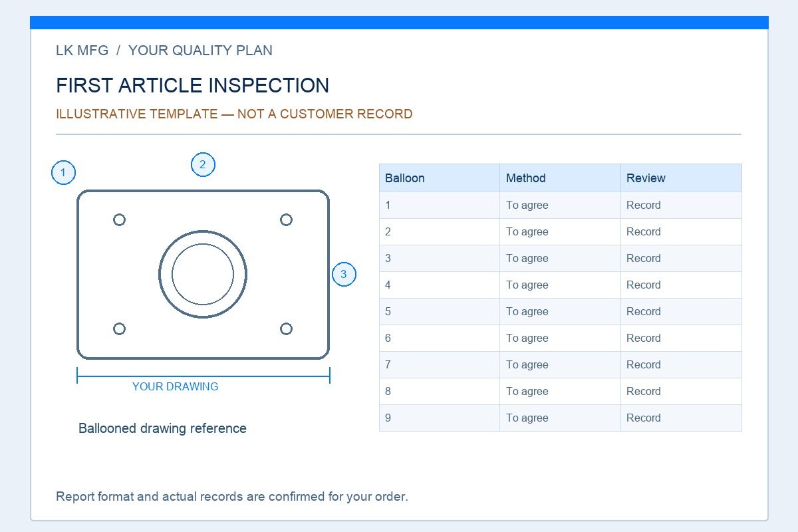Viewport: 798px width, 532px height.
Task: Select balloon number 1 table cell
Action: tap(440, 205)
